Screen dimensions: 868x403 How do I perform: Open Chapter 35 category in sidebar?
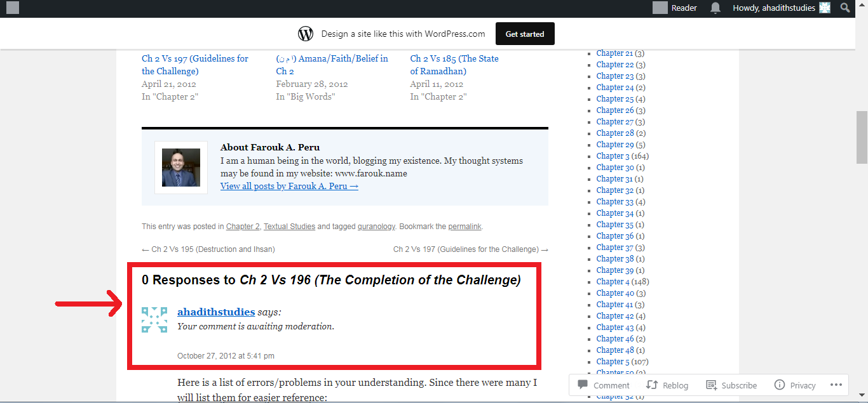(x=614, y=225)
